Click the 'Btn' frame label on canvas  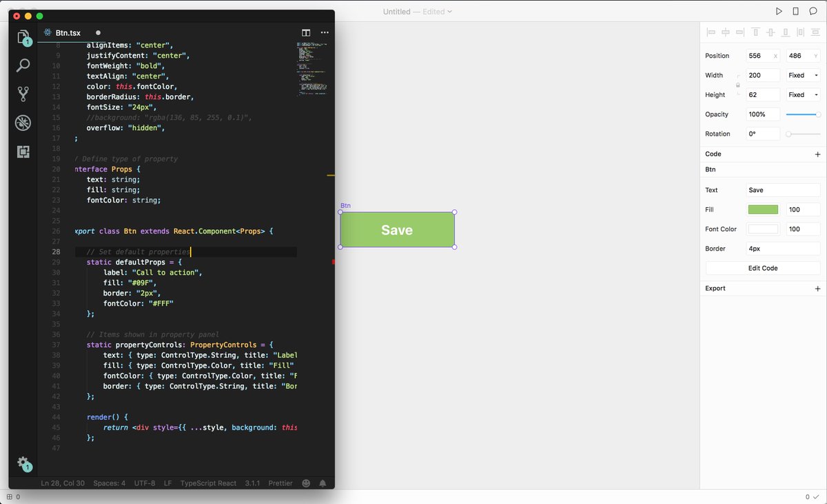click(x=345, y=206)
